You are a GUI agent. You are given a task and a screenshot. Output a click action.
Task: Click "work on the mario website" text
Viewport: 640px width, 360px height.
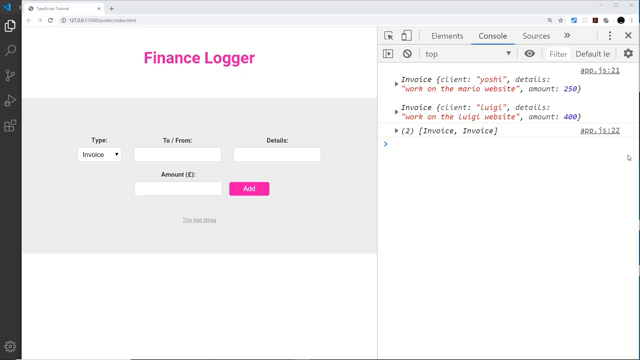(460, 89)
